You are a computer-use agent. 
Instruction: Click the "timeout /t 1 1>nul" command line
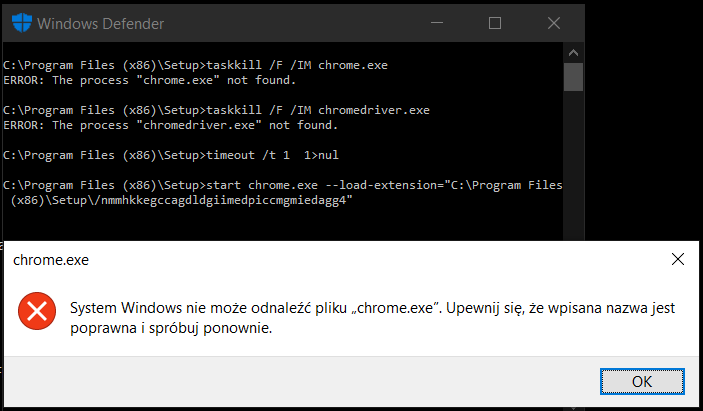point(171,156)
